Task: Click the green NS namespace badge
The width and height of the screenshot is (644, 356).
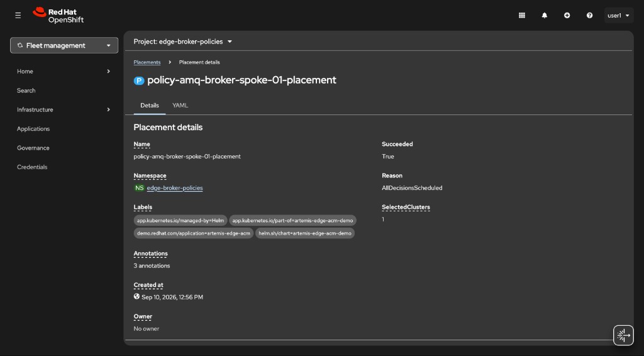Action: pyautogui.click(x=139, y=187)
